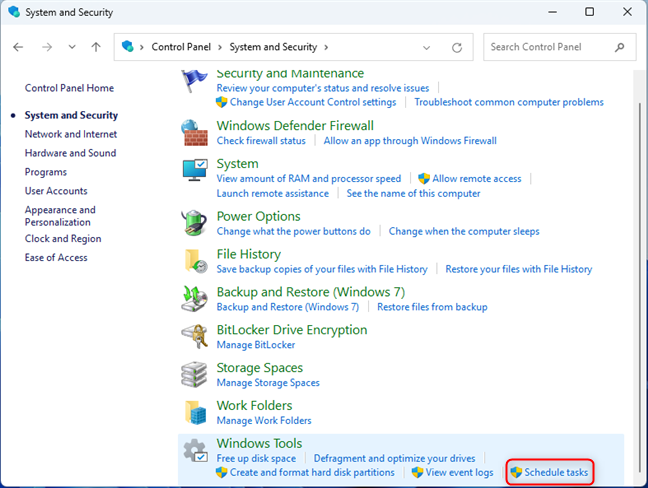
Task: Select System and Security in the sidebar
Action: tap(71, 115)
